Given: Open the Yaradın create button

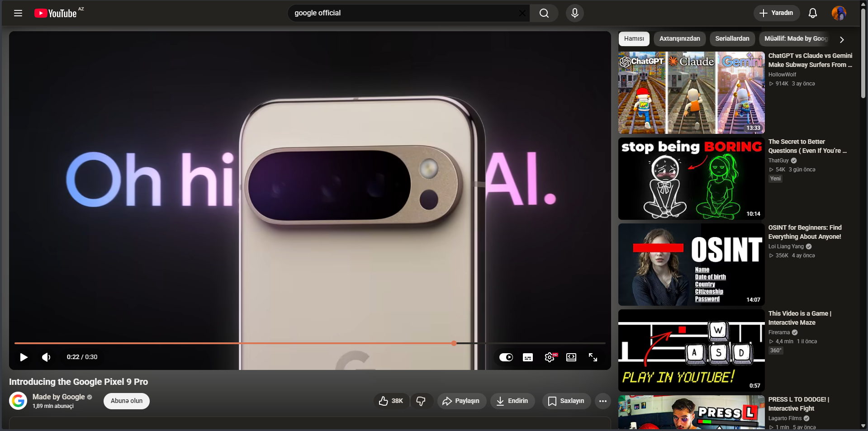Looking at the screenshot, I should (x=776, y=13).
